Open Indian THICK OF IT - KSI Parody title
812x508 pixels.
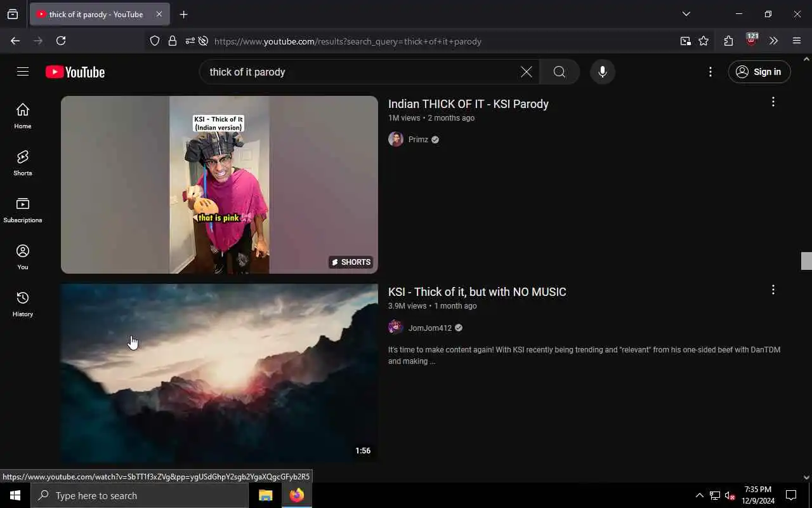click(468, 104)
